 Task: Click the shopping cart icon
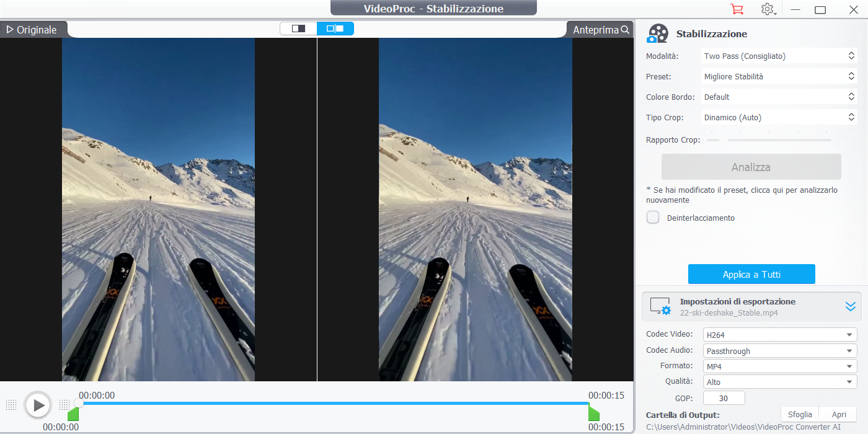pyautogui.click(x=737, y=9)
